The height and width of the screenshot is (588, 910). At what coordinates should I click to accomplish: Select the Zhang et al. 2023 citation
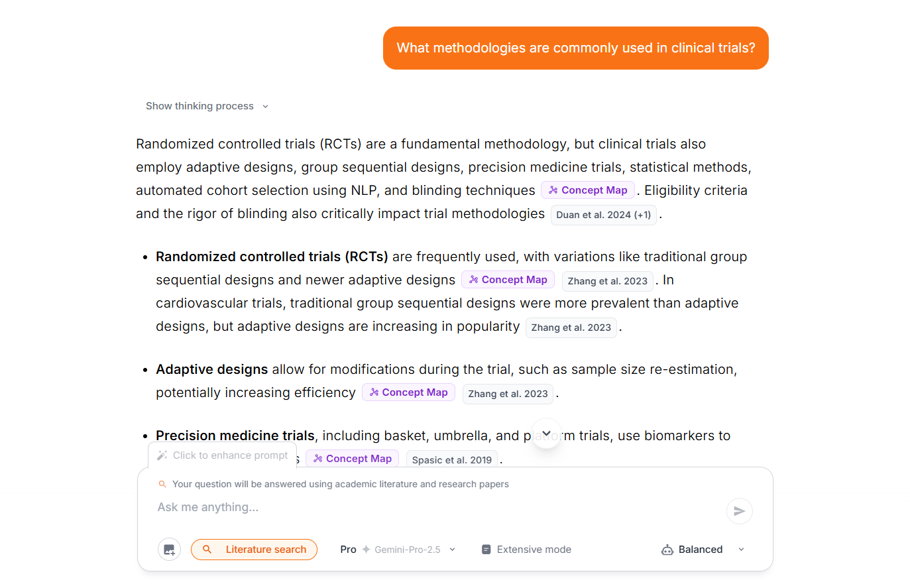pyautogui.click(x=607, y=281)
